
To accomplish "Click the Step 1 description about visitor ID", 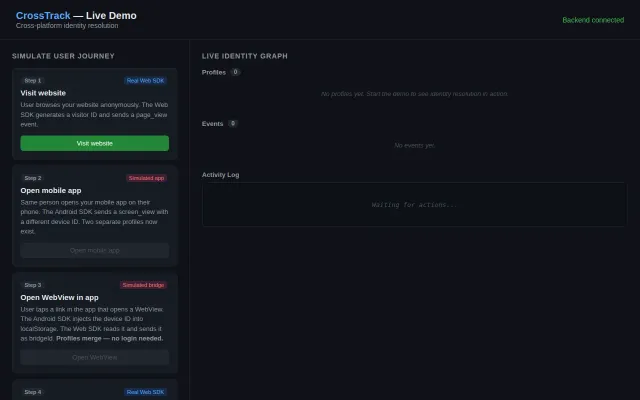I will (94, 115).
